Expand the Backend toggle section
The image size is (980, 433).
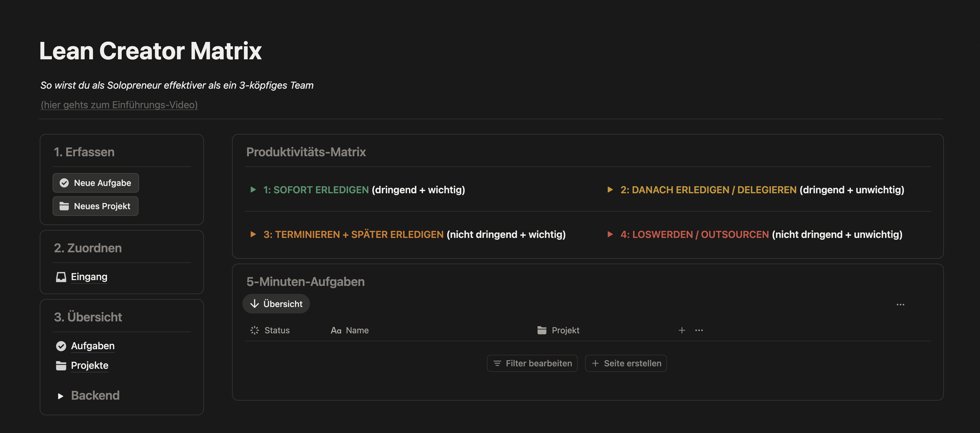[x=61, y=396]
